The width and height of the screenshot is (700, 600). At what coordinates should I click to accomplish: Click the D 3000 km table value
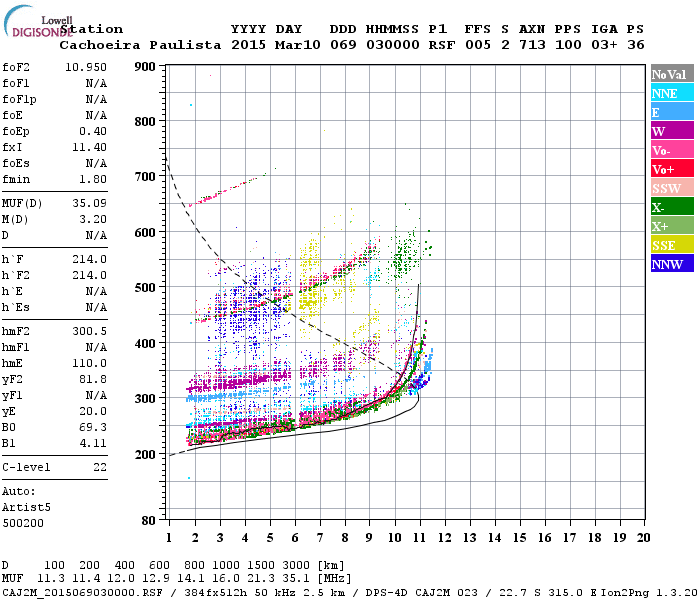(295, 565)
